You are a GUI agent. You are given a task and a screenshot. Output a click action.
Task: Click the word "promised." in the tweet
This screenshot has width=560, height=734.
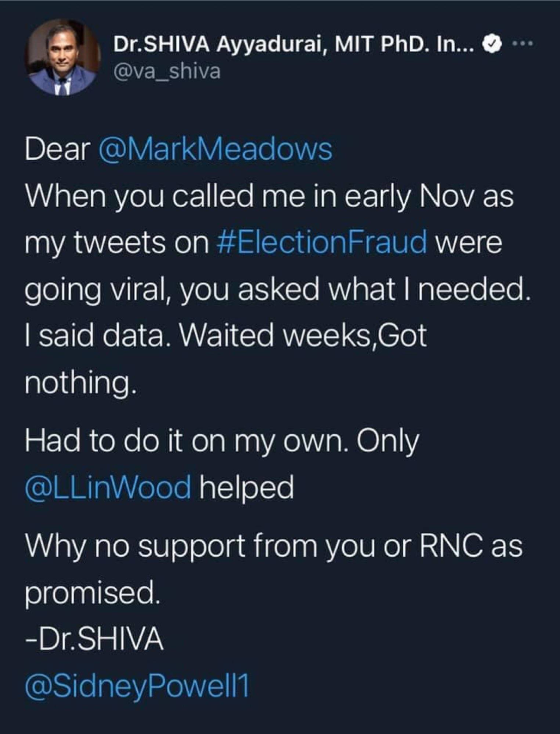93,592
